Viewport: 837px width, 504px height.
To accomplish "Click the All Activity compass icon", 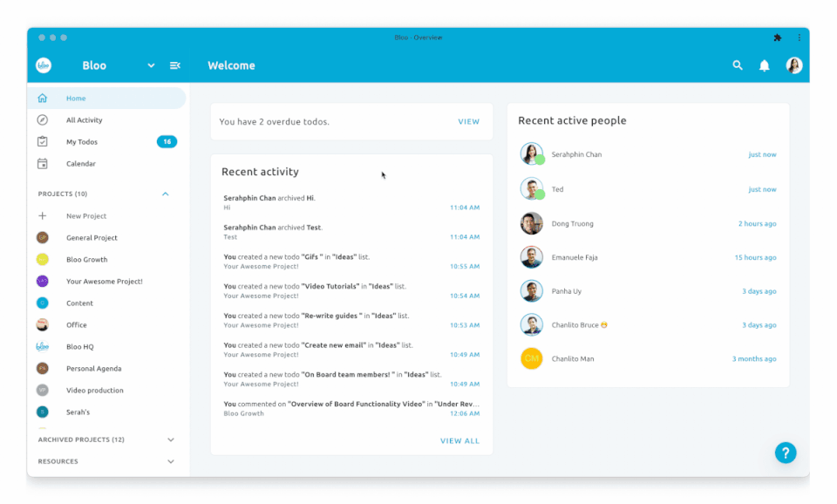I will pyautogui.click(x=42, y=120).
